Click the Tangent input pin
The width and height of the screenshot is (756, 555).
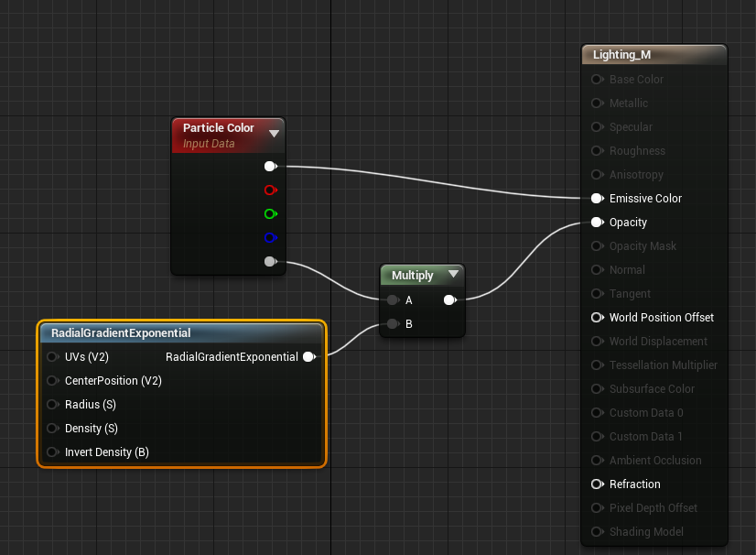(x=598, y=293)
